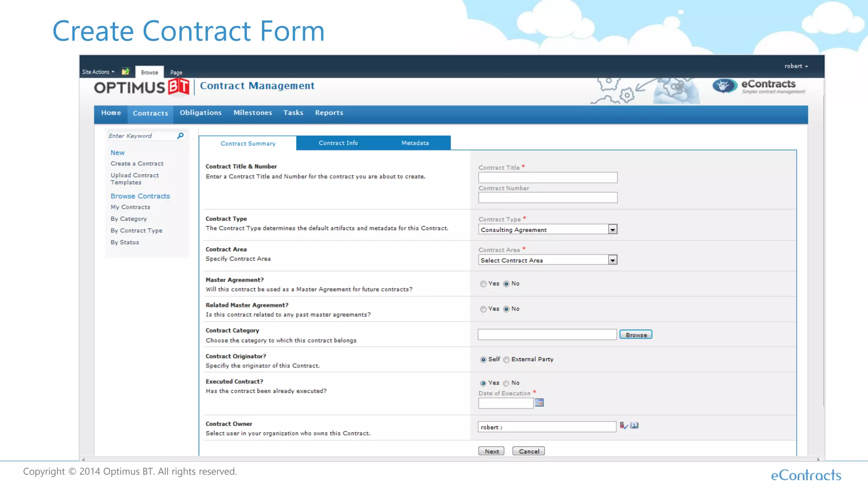The width and height of the screenshot is (868, 488).
Task: Focus the Contract Category text field
Action: (547, 335)
